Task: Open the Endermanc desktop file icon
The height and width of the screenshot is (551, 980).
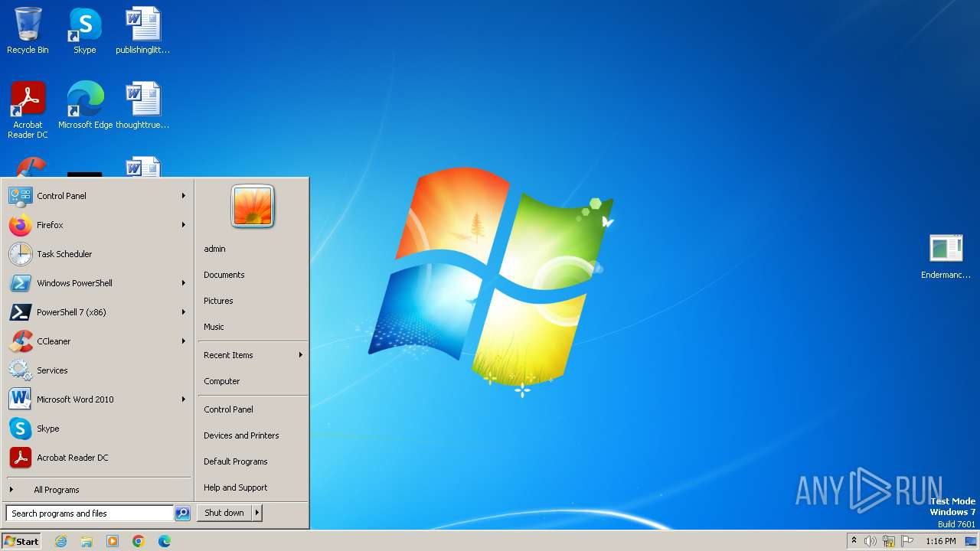Action: click(946, 256)
